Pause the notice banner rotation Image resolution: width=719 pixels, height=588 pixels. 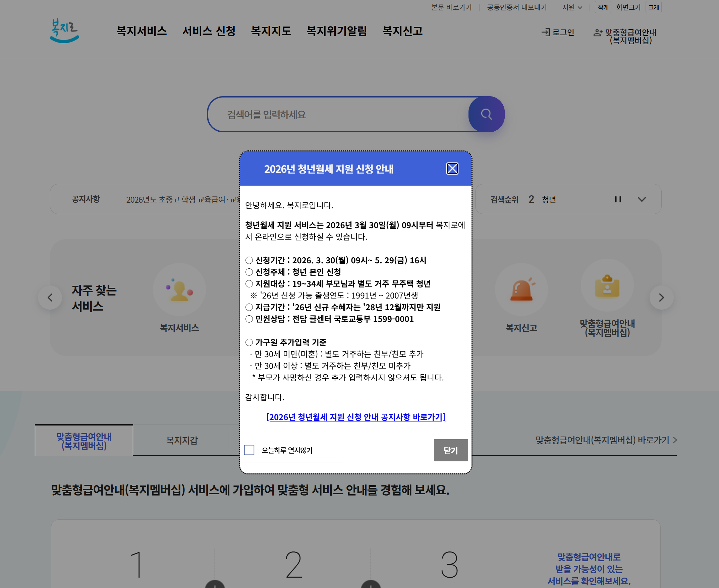[618, 199]
